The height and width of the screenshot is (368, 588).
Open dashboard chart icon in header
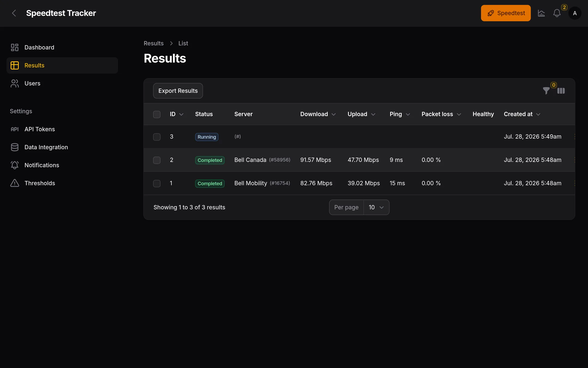coord(541,13)
